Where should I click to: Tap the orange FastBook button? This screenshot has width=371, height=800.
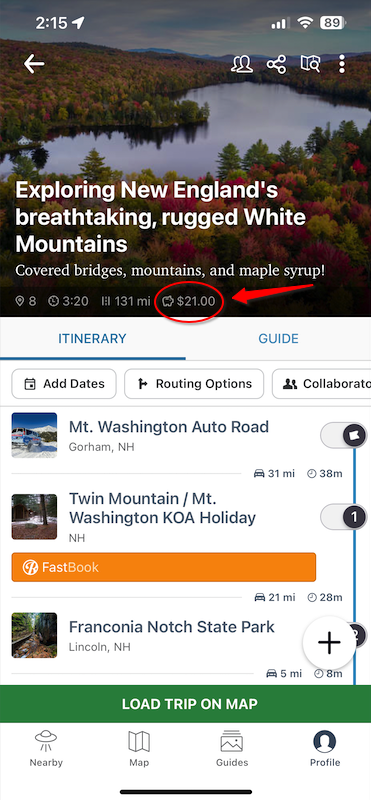(x=164, y=567)
